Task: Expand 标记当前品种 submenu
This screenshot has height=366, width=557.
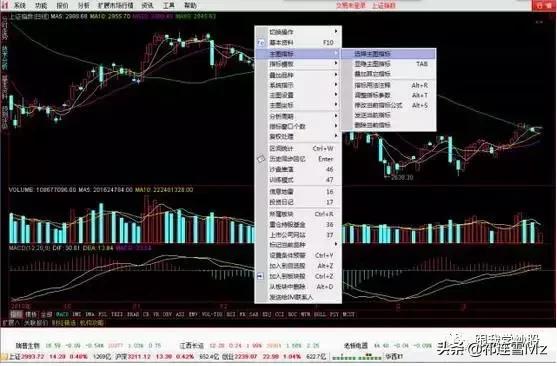Action: 298,245
